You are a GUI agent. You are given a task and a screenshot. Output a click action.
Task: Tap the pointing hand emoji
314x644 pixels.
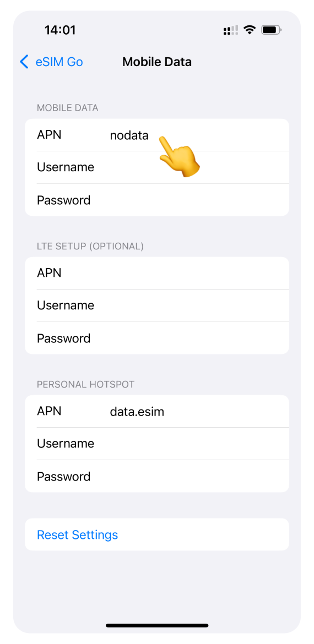pos(179,157)
